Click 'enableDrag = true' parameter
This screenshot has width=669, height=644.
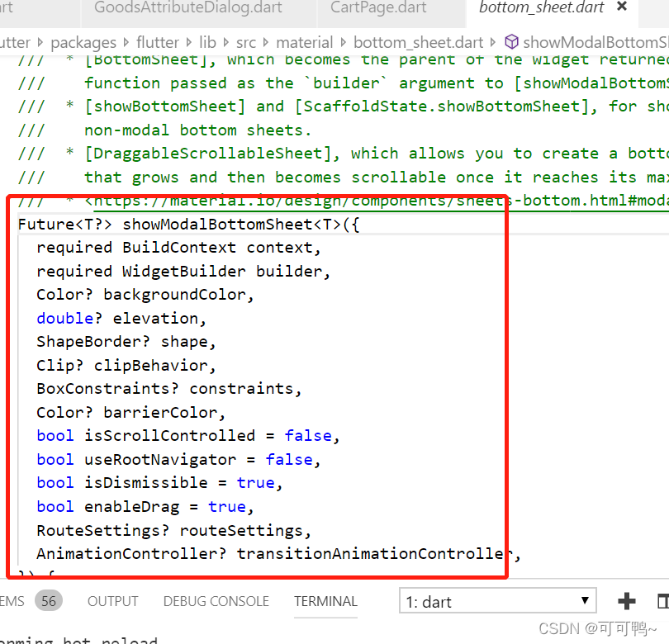(145, 507)
